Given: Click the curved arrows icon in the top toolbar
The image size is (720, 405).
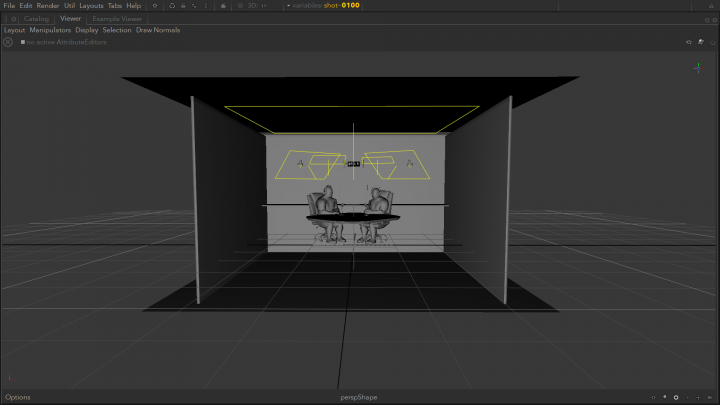Looking at the screenshot, I should click(x=194, y=6).
